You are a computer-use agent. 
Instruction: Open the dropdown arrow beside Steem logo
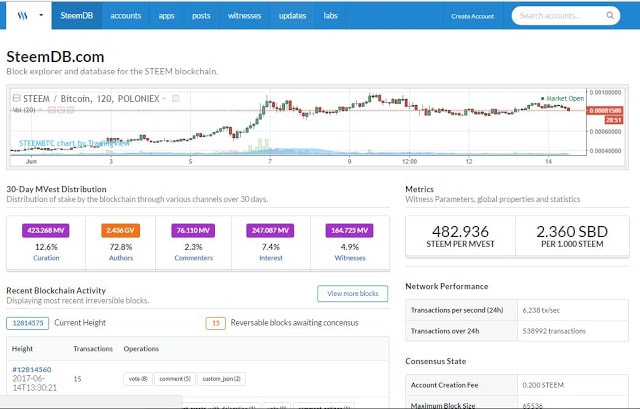point(41,15)
